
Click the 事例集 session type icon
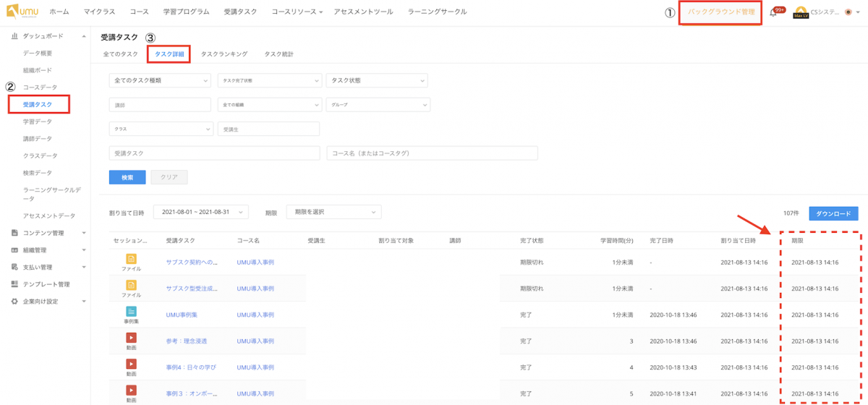pos(131,312)
